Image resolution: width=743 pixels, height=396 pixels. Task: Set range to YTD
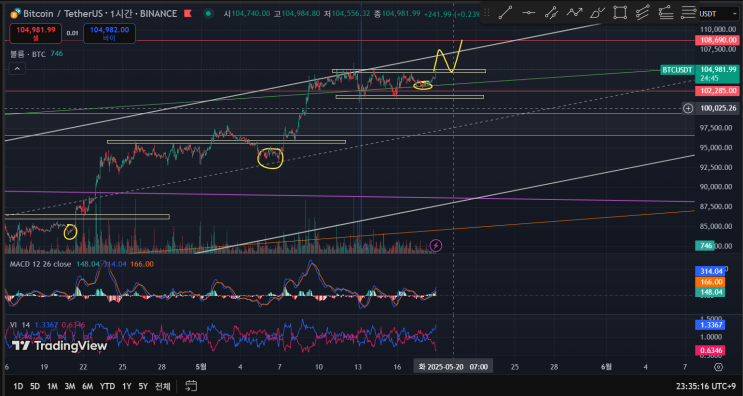point(107,386)
